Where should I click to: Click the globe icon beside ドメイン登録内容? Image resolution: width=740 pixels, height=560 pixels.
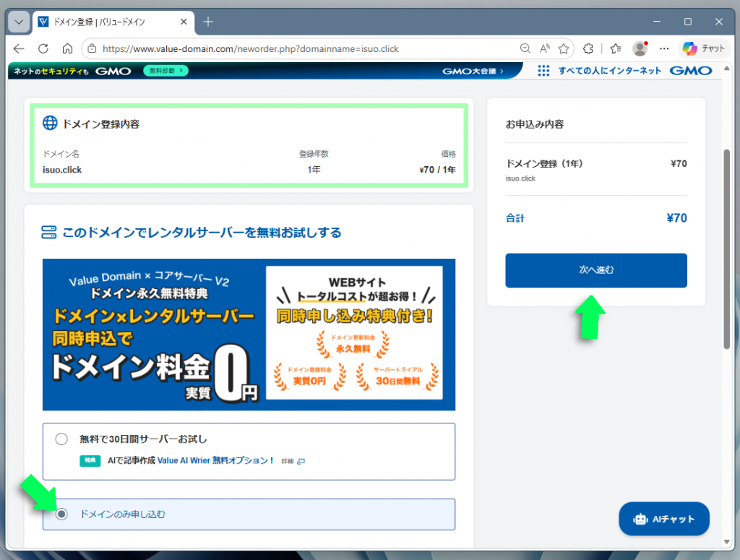pyautogui.click(x=50, y=123)
